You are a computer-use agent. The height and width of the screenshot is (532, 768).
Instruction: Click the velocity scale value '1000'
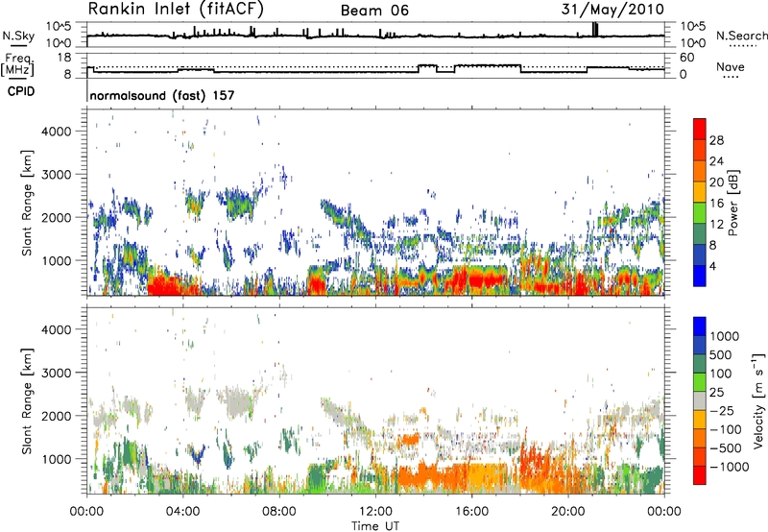coord(725,336)
